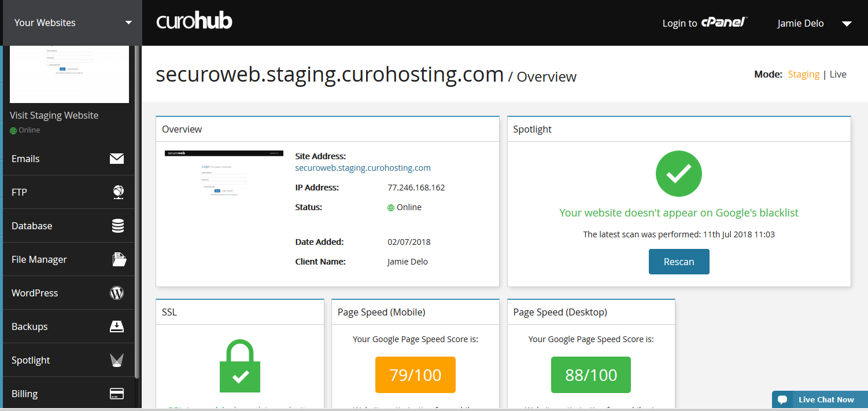
Task: Click the Backups download icon
Action: (117, 326)
